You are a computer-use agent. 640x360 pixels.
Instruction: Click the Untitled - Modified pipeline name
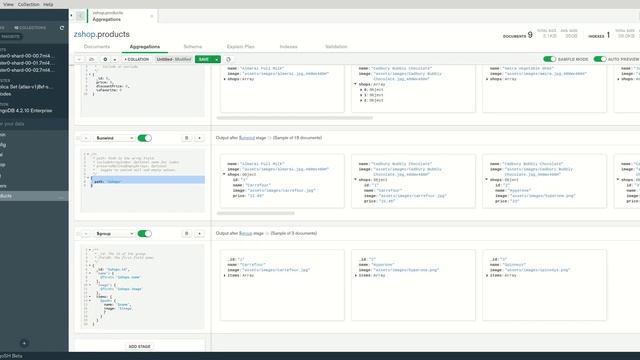pyautogui.click(x=174, y=59)
